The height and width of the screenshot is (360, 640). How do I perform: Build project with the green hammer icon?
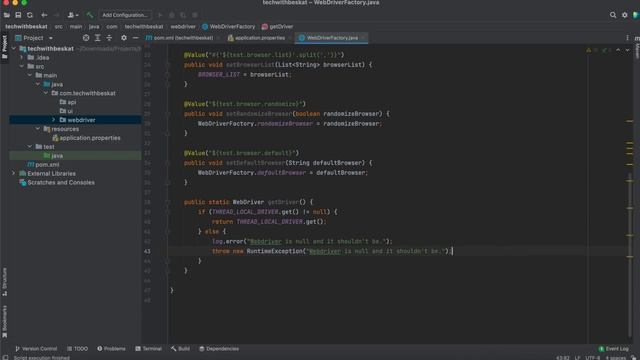[89, 15]
